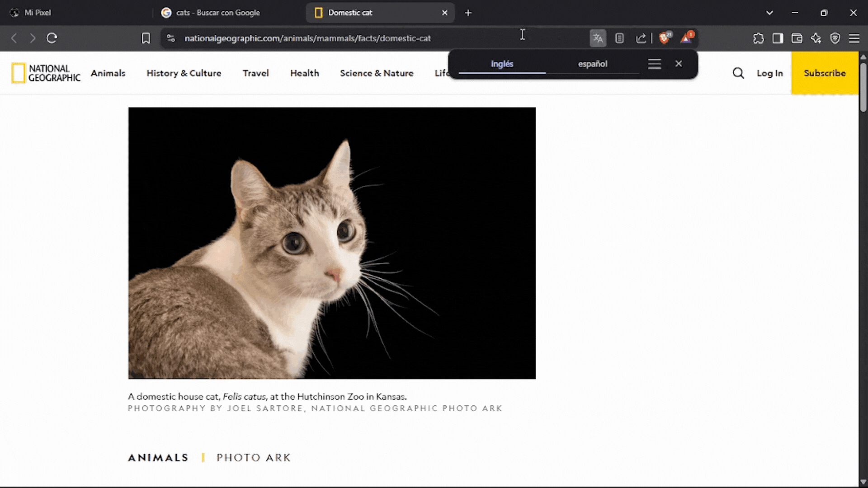Viewport: 868px width, 488px height.
Task: Open Science & Nature navigation item
Action: coord(377,73)
